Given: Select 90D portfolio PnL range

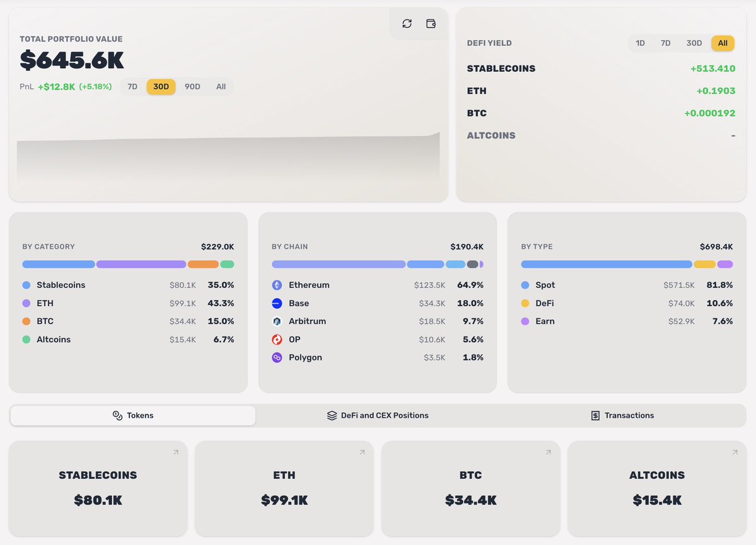Looking at the screenshot, I should point(192,87).
